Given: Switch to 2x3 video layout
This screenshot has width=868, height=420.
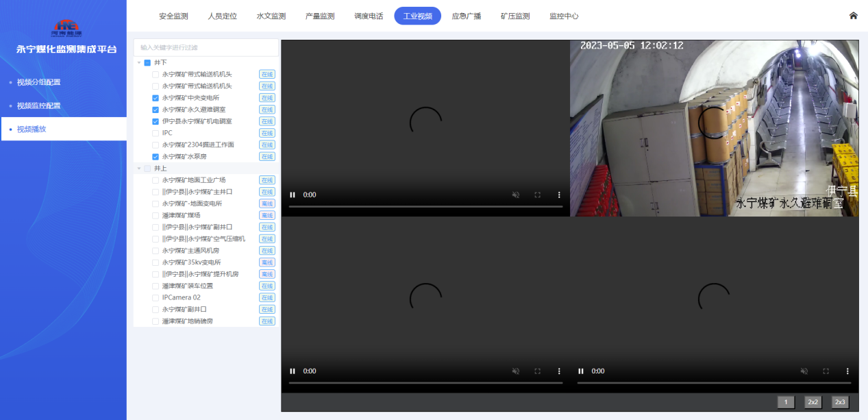Looking at the screenshot, I should click(x=840, y=402).
